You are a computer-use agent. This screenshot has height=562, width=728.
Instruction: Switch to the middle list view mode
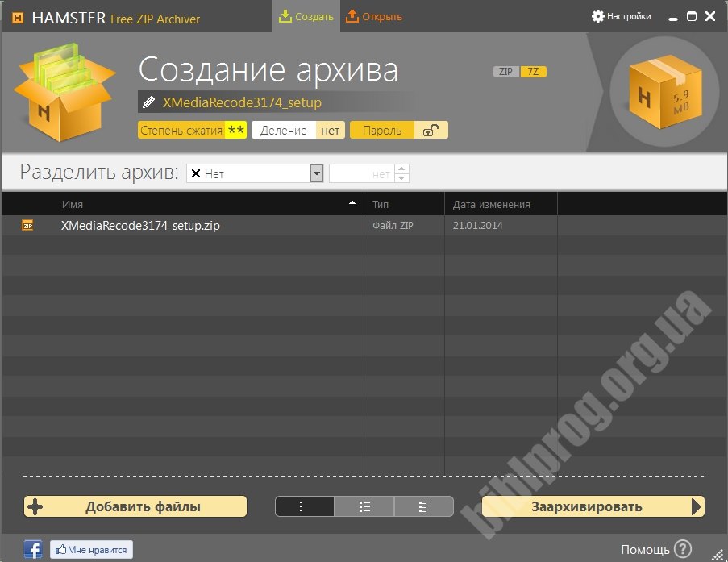(x=364, y=506)
